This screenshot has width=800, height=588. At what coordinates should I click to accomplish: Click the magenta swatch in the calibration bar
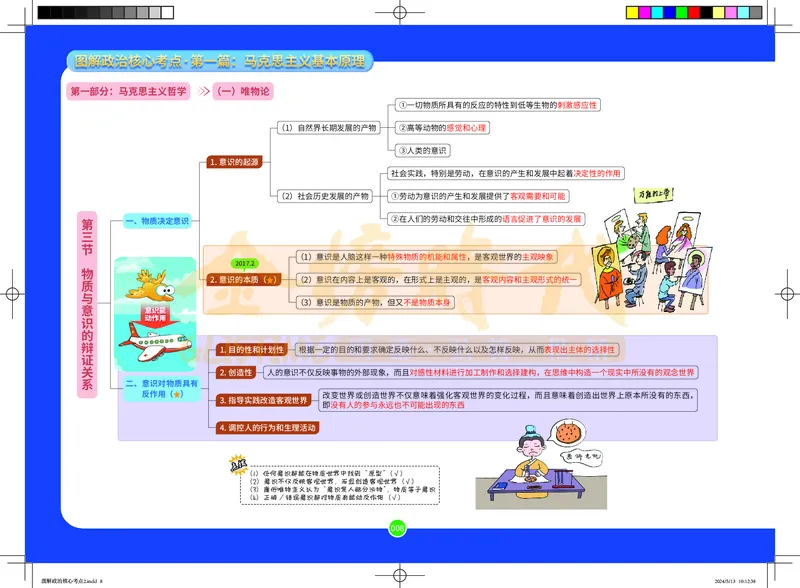[x=644, y=12]
